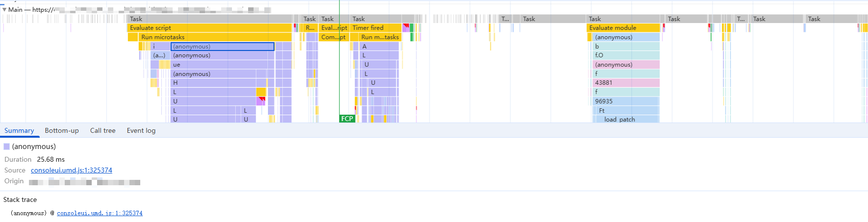Click the purple swatch beside (anonymous) summary title
The image size is (868, 222).
coord(6,147)
